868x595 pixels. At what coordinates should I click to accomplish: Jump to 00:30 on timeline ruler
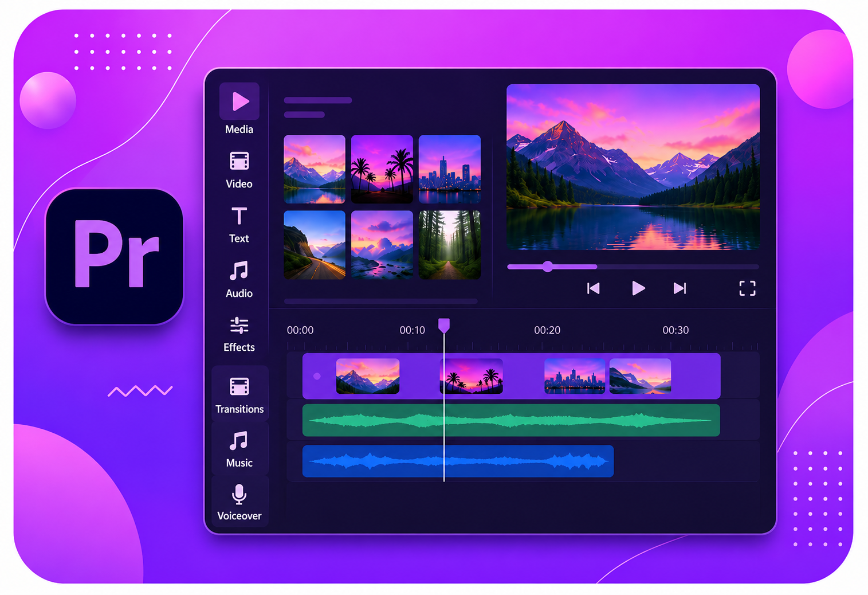point(675,330)
